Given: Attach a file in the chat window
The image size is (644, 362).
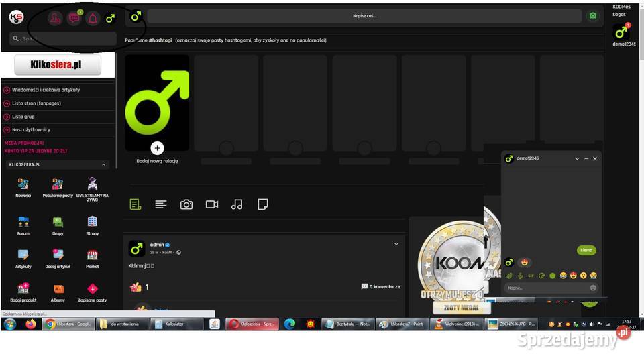Looking at the screenshot, I should 509,276.
